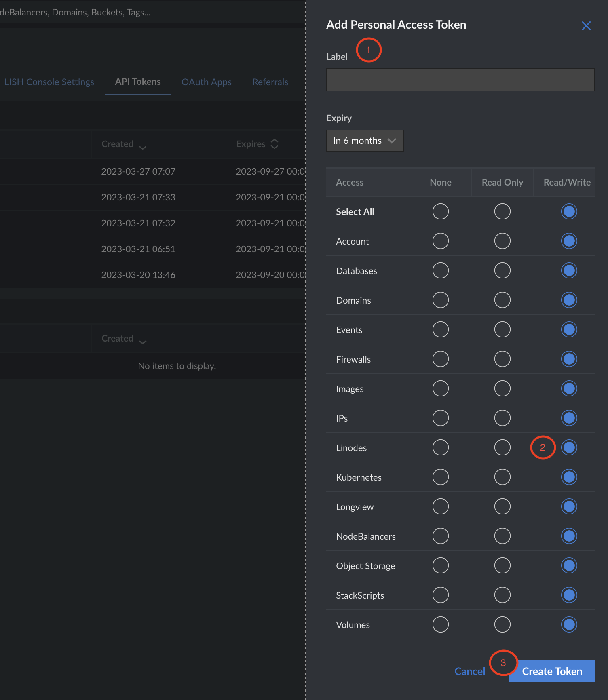
Task: Set NodeBalancers access to Read/Write
Action: point(569,536)
